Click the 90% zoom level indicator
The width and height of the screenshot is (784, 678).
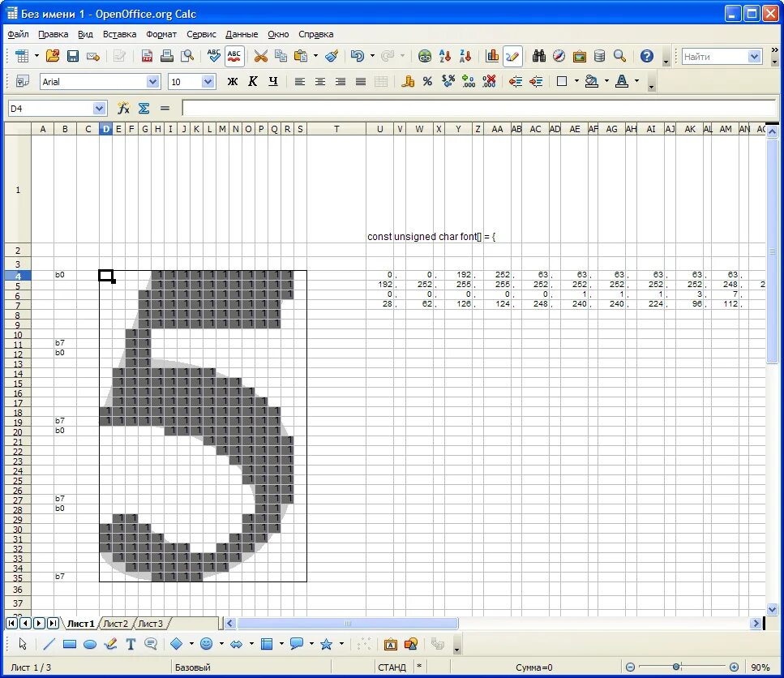[760, 667]
